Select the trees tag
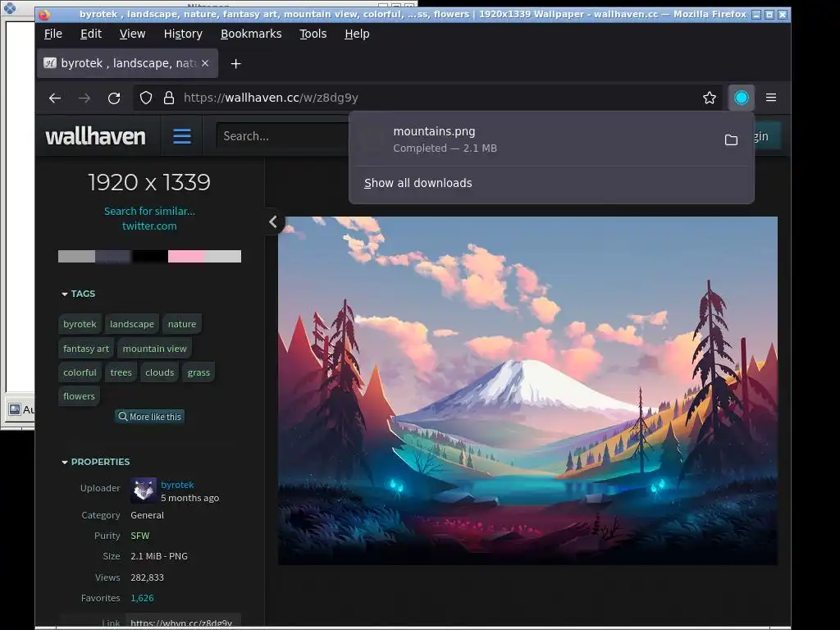 (x=121, y=372)
